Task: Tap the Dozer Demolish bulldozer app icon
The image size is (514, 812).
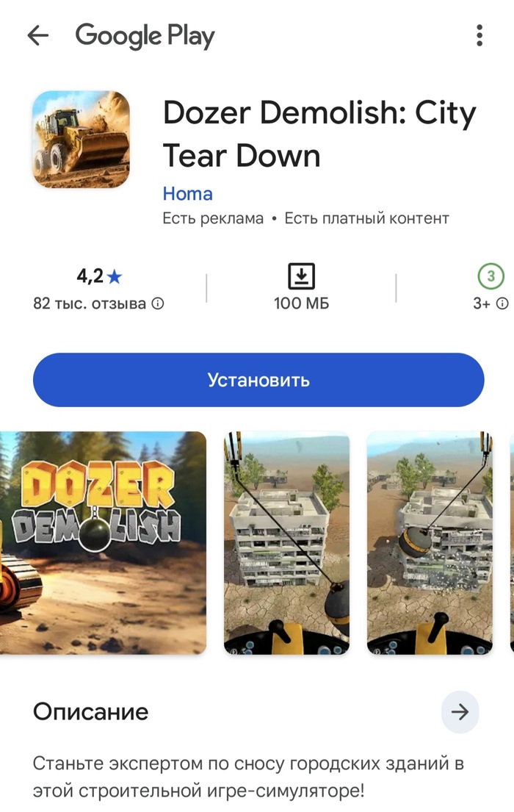Action: [81, 140]
